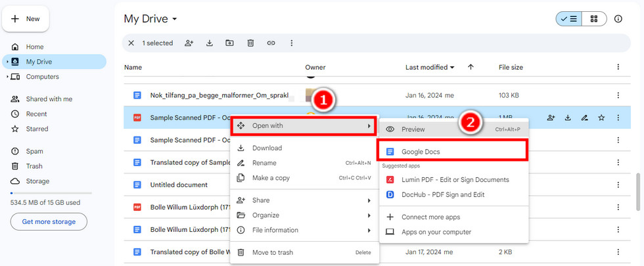The width and height of the screenshot is (644, 266).
Task: Click the File size column header
Action: tap(511, 67)
